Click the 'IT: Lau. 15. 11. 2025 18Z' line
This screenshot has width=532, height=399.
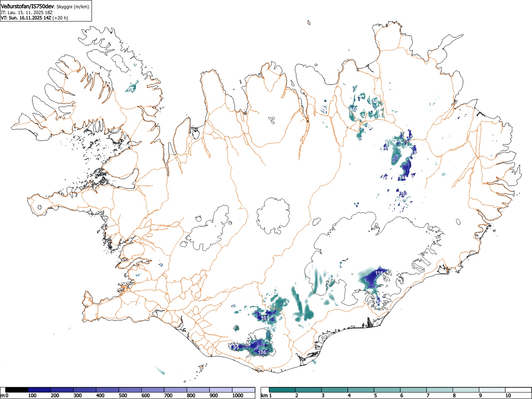point(27,12)
